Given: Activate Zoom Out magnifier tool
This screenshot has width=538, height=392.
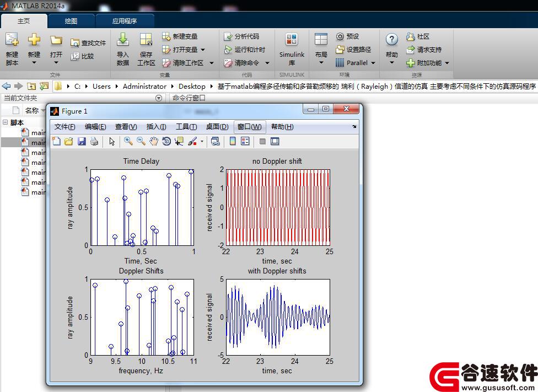Looking at the screenshot, I should pos(141,141).
